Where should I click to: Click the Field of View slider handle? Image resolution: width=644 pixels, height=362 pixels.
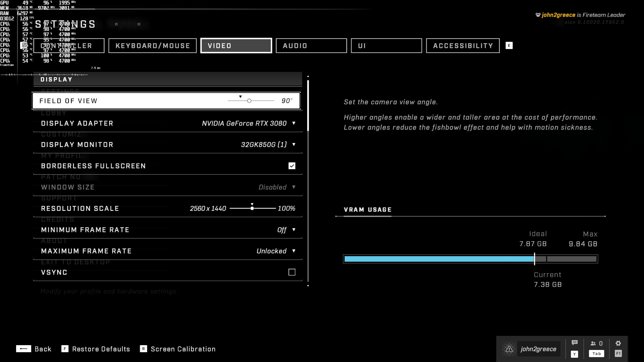point(249,101)
